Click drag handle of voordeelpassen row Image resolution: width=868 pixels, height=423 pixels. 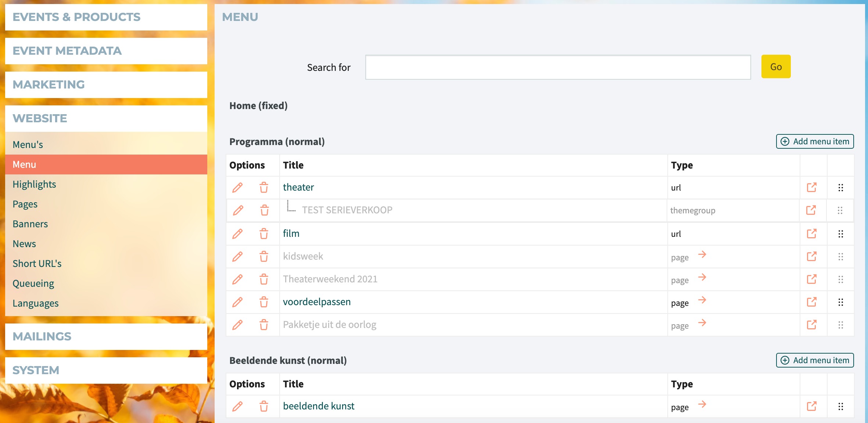click(x=840, y=302)
